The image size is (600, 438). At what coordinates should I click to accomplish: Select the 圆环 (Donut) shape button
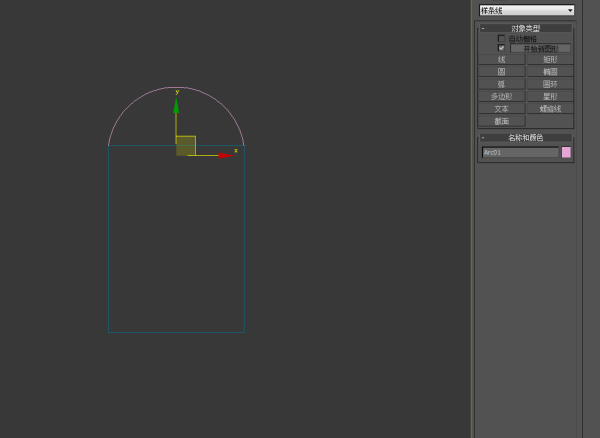(550, 84)
